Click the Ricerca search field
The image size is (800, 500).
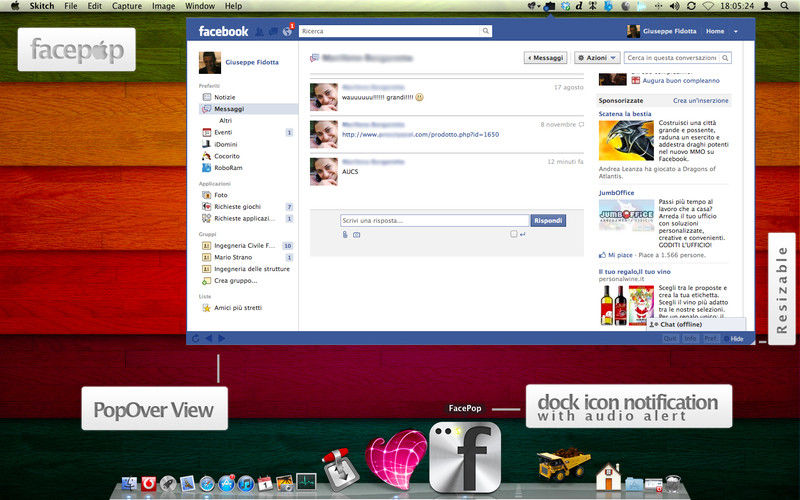395,31
